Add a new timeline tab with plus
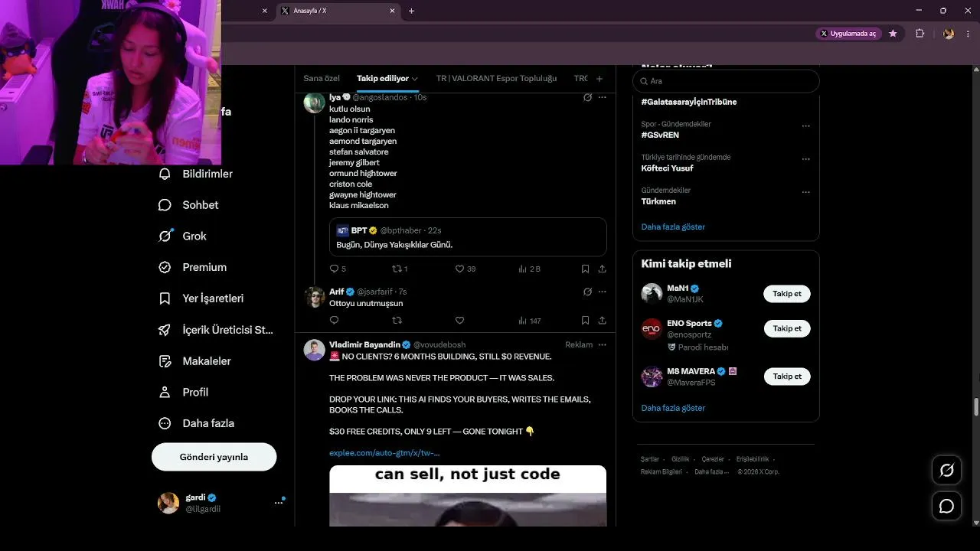The height and width of the screenshot is (551, 980). [599, 79]
